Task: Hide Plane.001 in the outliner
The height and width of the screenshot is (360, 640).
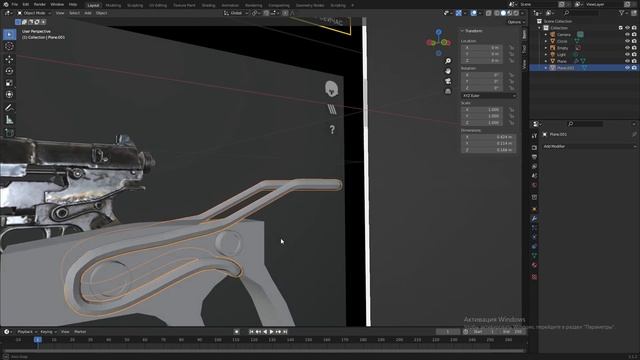Action: click(x=627, y=68)
